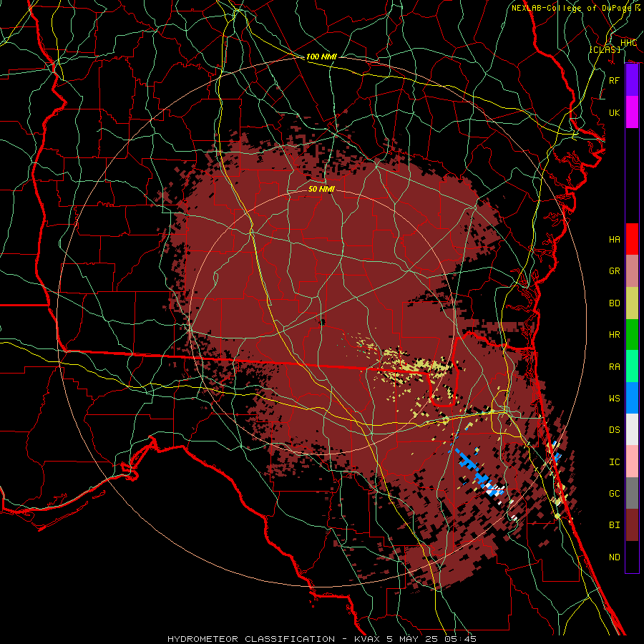Click the "DS" legend label
644x644 pixels.
coord(615,429)
